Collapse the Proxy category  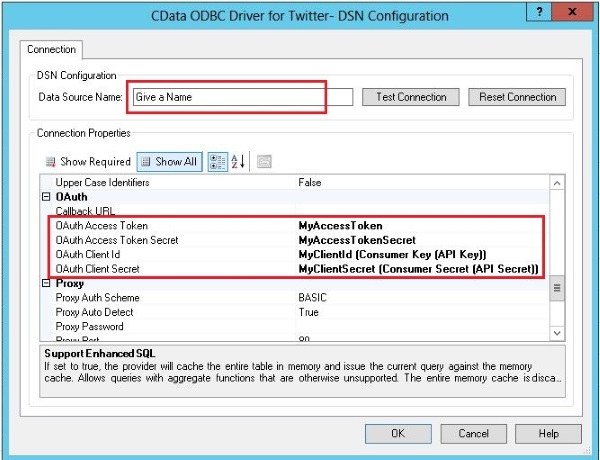point(46,284)
